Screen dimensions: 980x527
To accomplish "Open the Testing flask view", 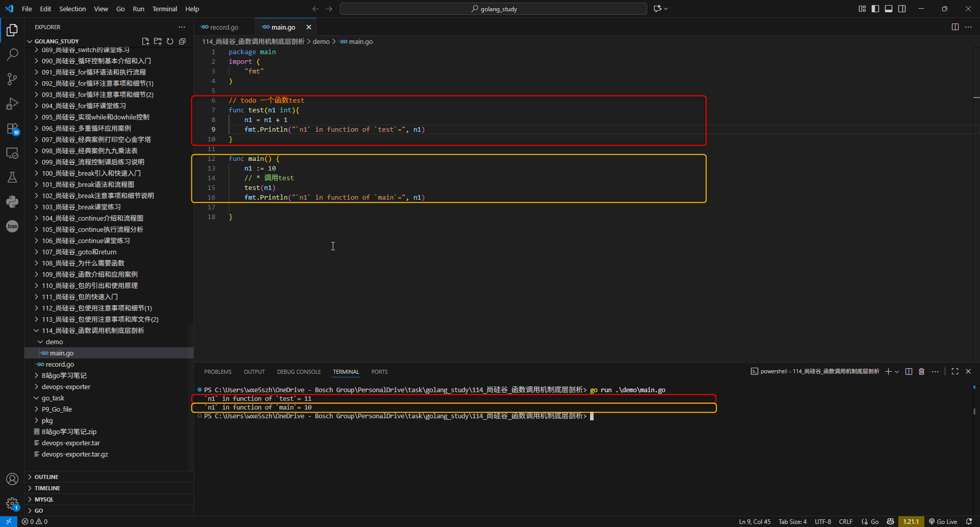I will [x=12, y=177].
